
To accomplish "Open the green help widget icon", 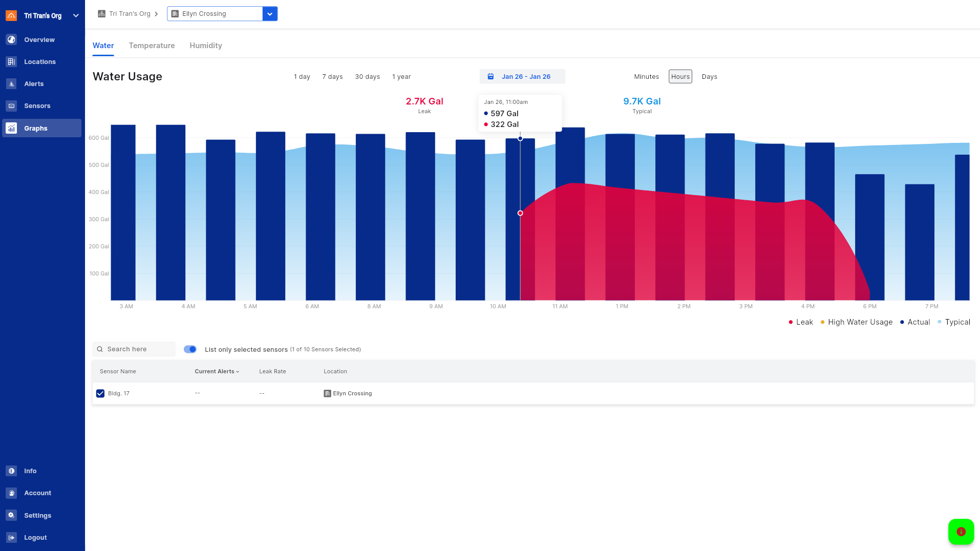I will click(x=961, y=532).
